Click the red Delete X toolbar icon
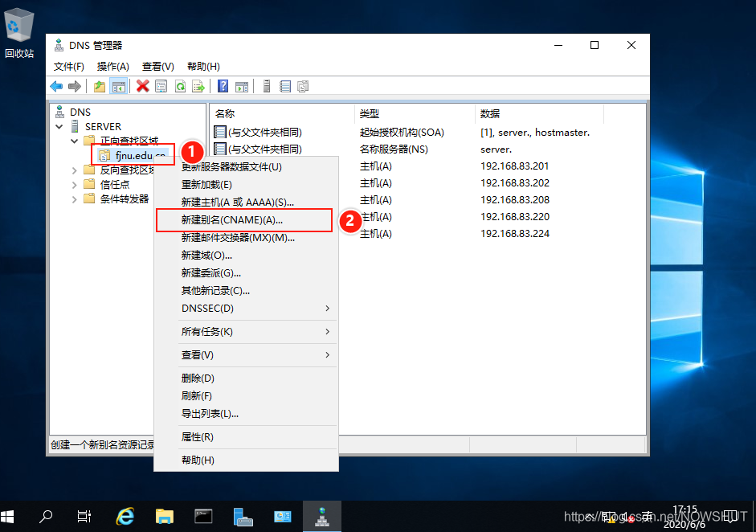 [x=142, y=86]
